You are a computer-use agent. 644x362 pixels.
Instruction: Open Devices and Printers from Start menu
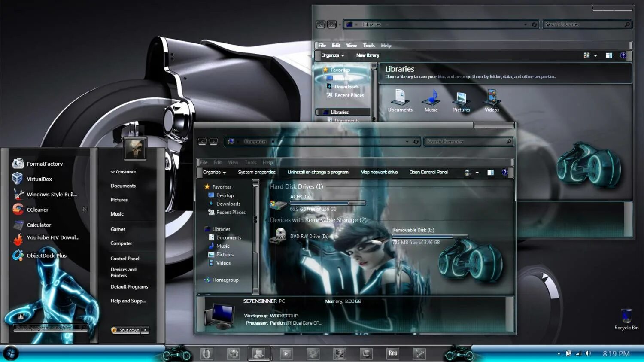pyautogui.click(x=124, y=272)
